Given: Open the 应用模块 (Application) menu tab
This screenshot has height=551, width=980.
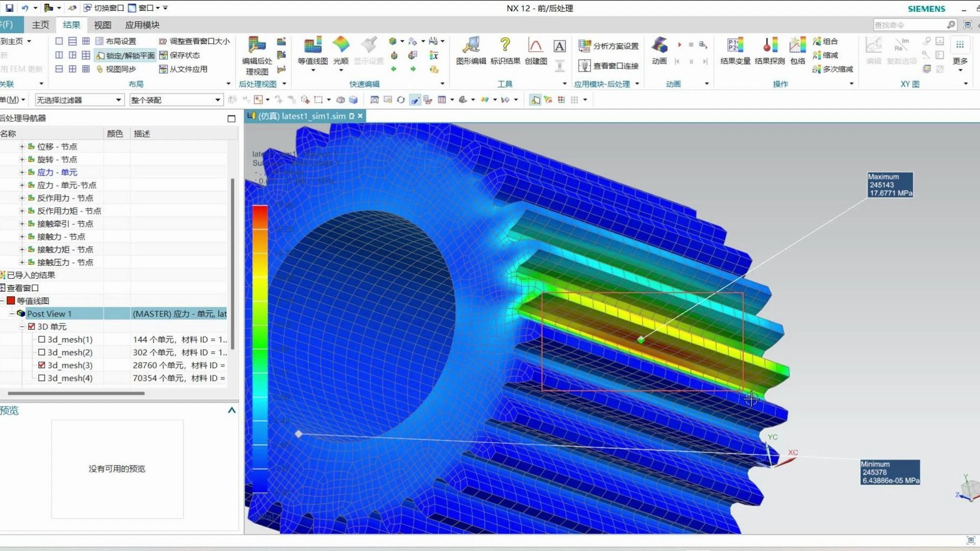Looking at the screenshot, I should click(x=141, y=25).
